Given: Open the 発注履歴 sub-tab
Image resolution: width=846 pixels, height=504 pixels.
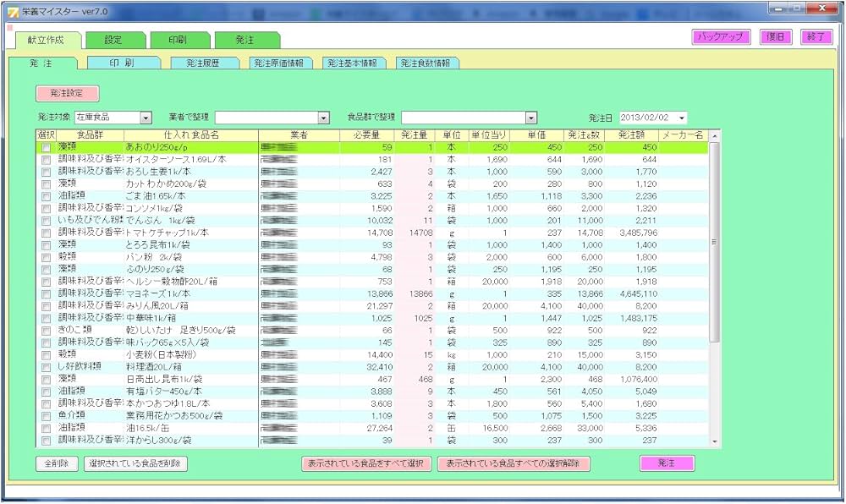Looking at the screenshot, I should click(203, 63).
